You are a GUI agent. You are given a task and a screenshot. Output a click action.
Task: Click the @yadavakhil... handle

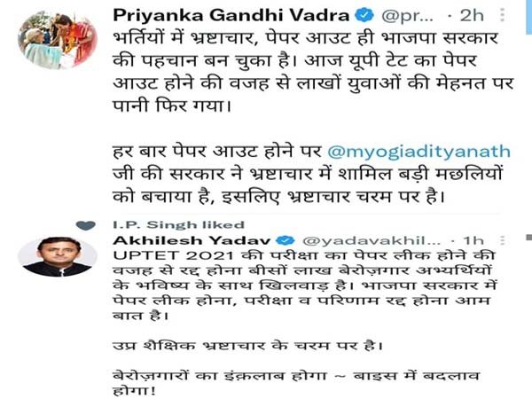pos(372,240)
